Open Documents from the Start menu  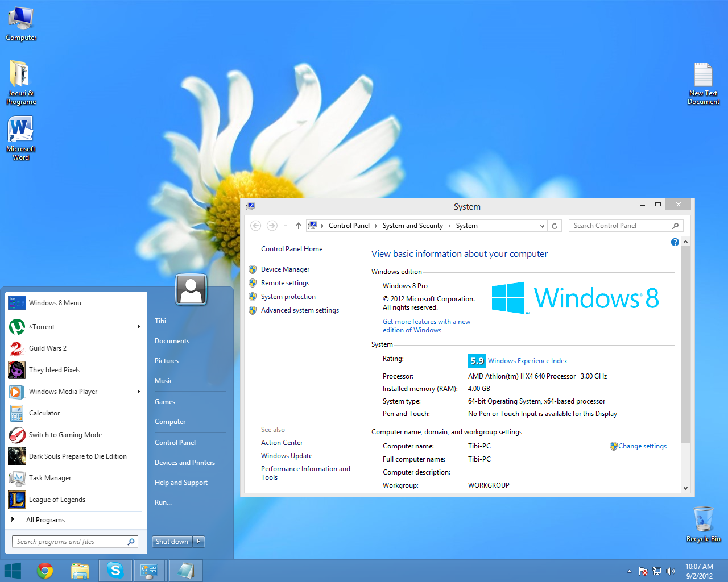click(172, 341)
